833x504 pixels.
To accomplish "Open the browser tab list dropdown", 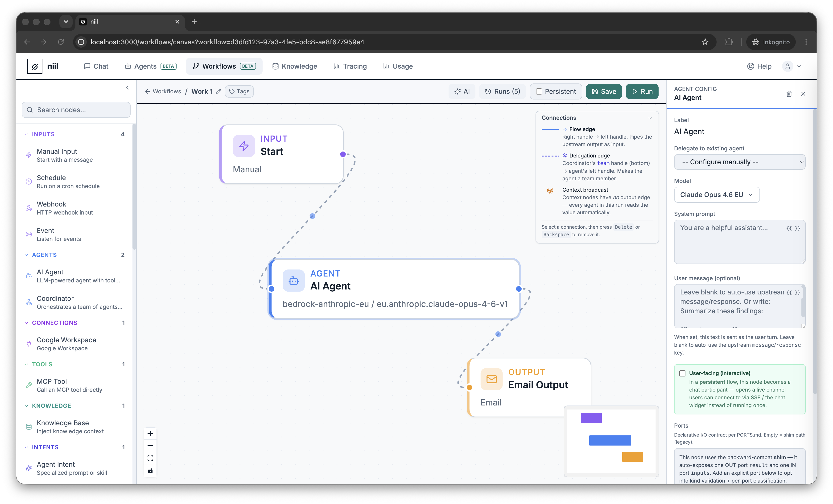I will coord(66,22).
